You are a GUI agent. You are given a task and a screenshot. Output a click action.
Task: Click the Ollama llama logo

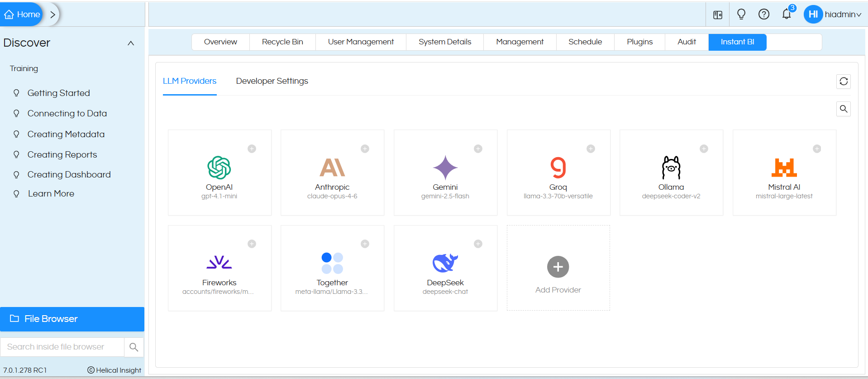pos(671,168)
